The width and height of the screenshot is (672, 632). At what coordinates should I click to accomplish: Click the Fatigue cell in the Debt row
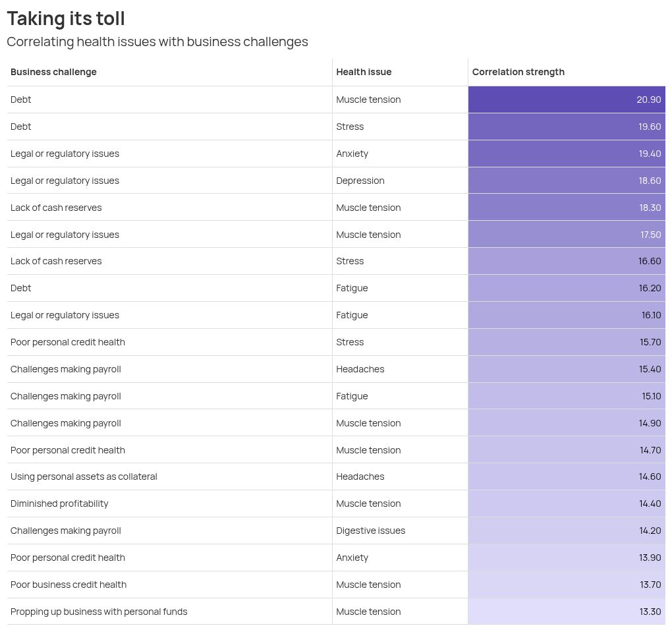352,288
